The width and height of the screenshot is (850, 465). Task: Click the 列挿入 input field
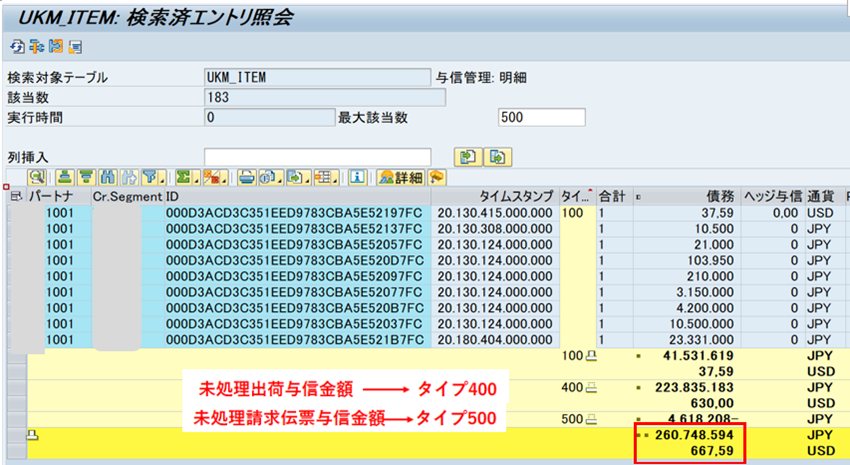[x=318, y=157]
